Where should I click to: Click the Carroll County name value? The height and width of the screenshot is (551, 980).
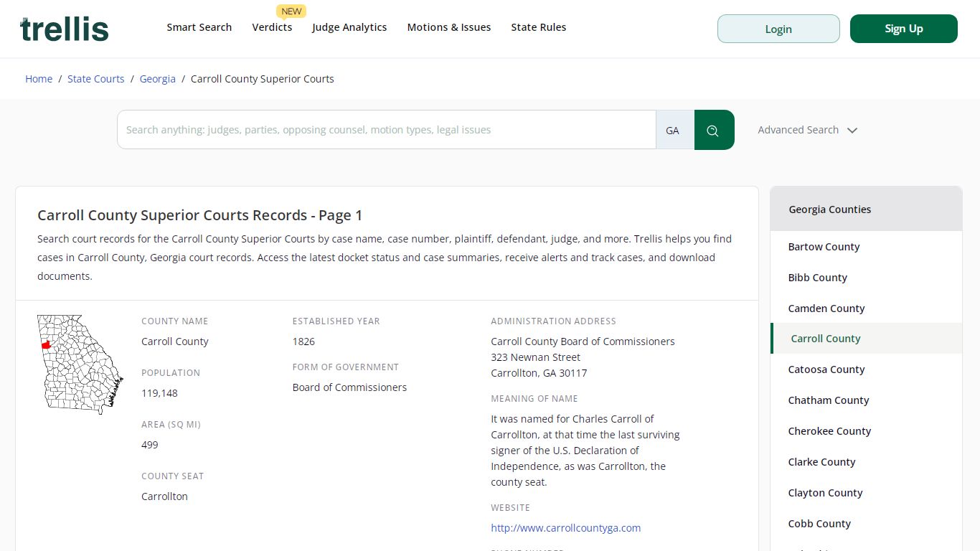coord(175,342)
